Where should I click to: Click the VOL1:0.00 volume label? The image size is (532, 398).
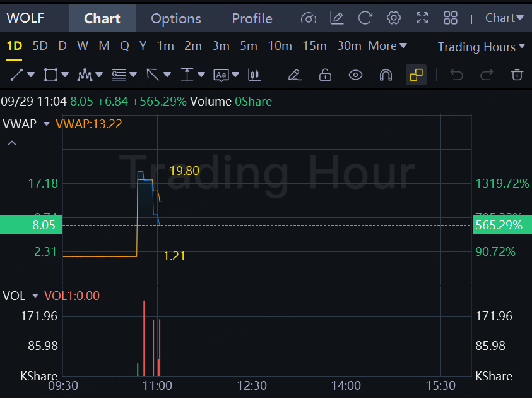pos(72,296)
